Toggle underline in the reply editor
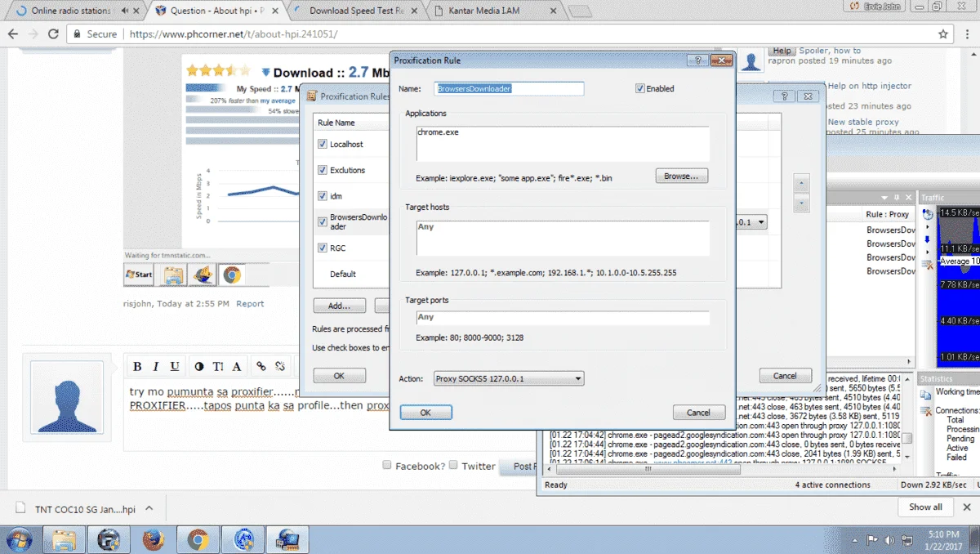Screen dimensions: 980x554 (x=175, y=366)
